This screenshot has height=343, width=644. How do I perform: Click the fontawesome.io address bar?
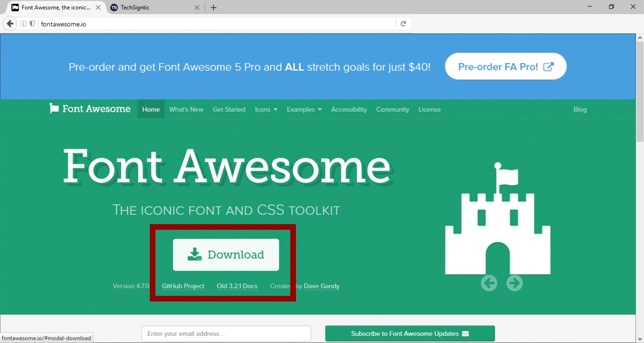[217, 24]
